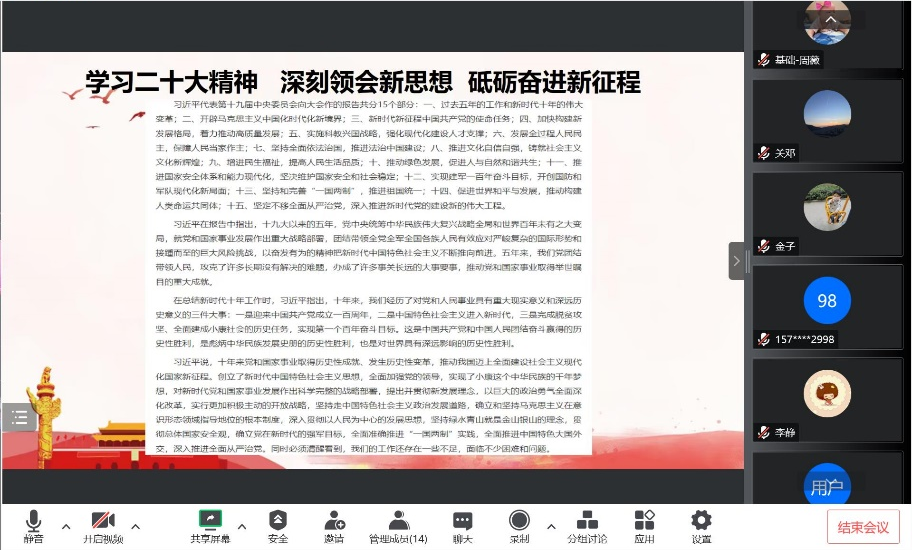Start recording with the 录制 button
The width and height of the screenshot is (912, 550).
click(519, 524)
